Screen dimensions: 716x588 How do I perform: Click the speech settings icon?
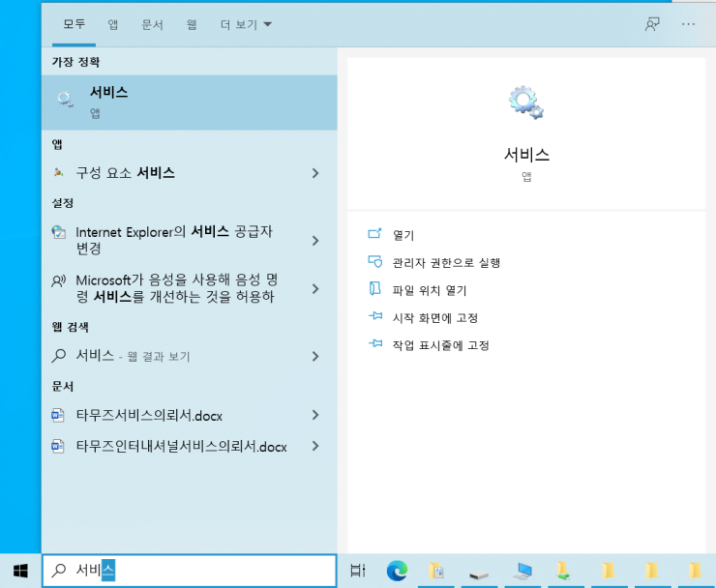point(58,280)
